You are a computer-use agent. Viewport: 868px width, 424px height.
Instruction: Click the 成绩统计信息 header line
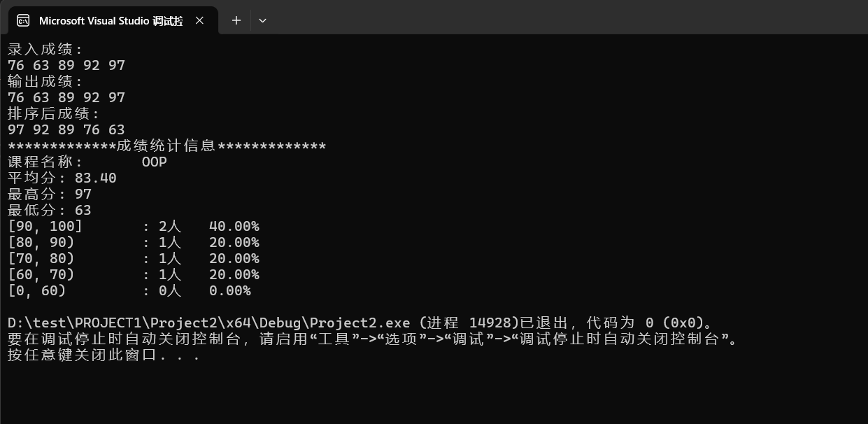click(167, 146)
